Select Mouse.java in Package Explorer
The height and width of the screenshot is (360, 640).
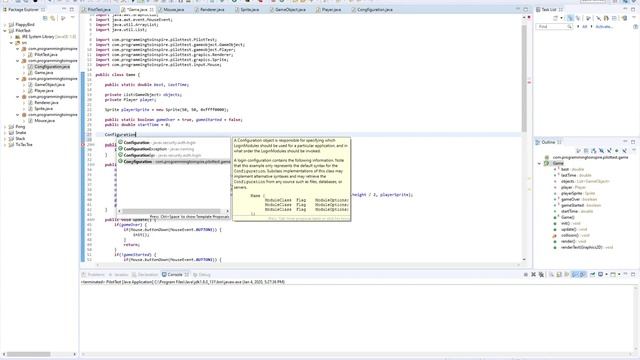[x=44, y=121]
